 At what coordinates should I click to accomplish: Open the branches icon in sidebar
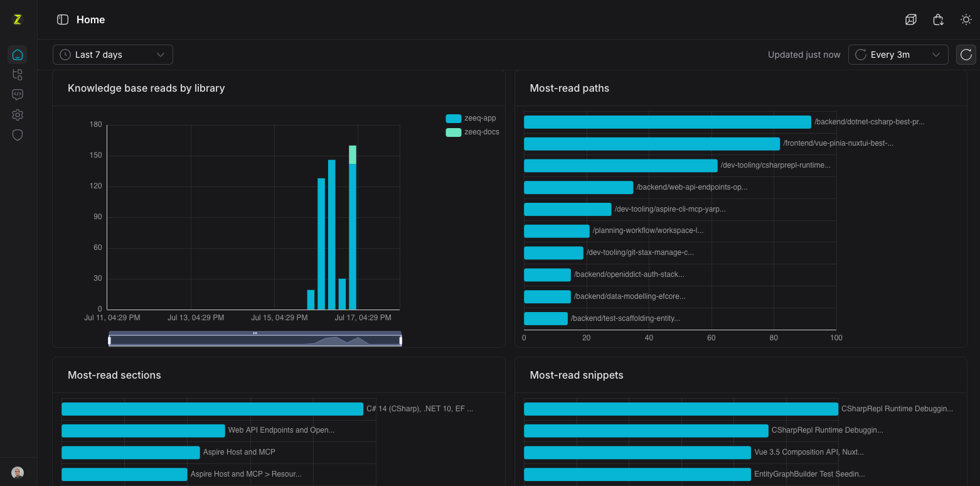pyautogui.click(x=18, y=75)
